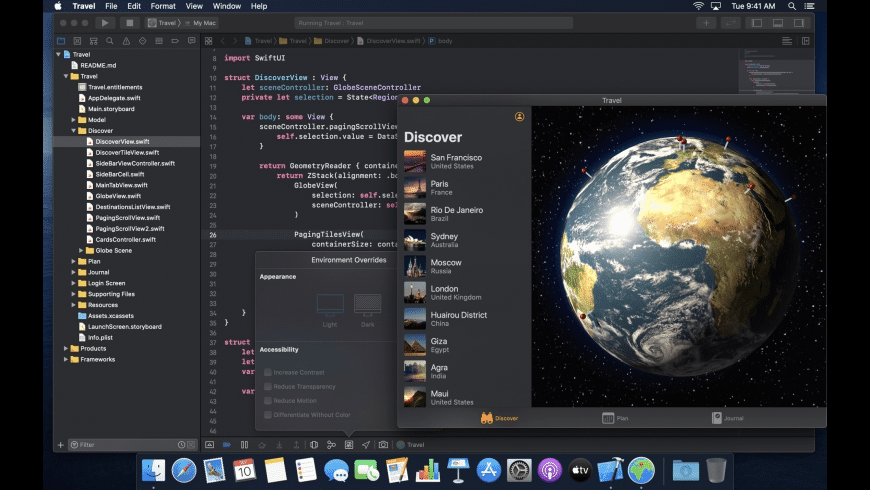Enable Differentiate Without Color checkbox
Screen dimensions: 870x490
coord(267,413)
